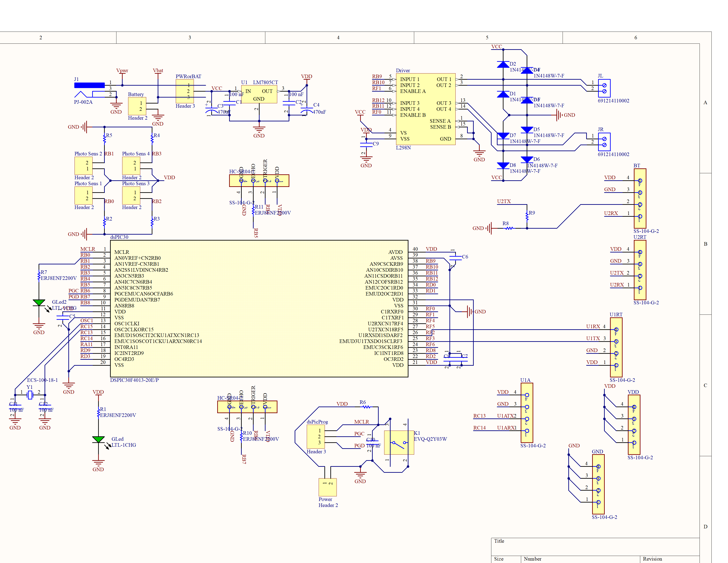
Task: Click the Photo Sens 2 header box
Action: pos(84,166)
